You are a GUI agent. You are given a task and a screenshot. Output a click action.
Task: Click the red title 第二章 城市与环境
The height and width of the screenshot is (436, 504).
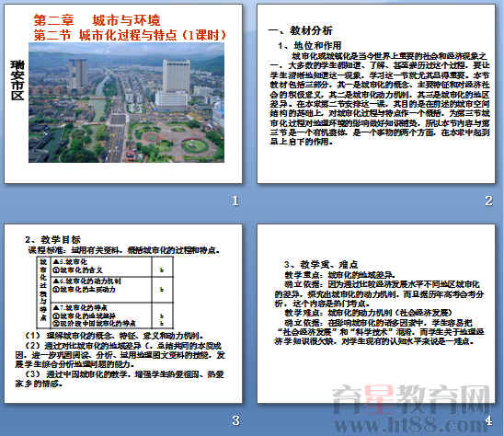click(x=97, y=20)
